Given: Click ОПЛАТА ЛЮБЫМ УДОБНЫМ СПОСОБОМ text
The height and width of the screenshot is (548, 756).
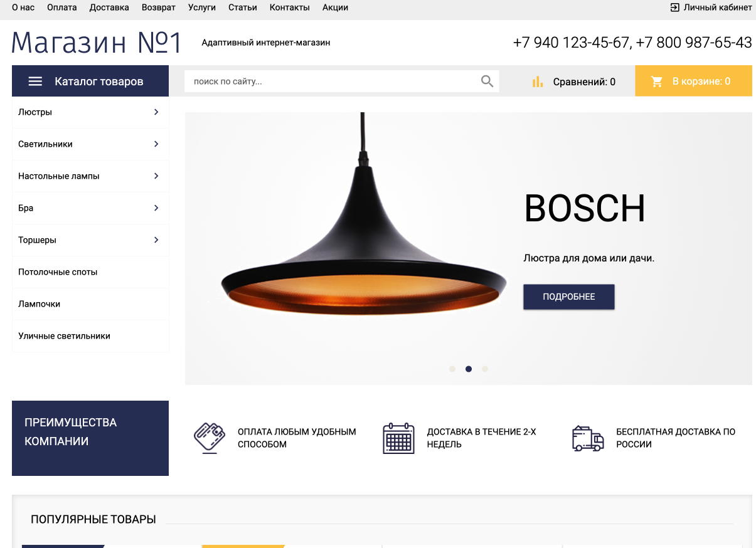Looking at the screenshot, I should pos(297,438).
